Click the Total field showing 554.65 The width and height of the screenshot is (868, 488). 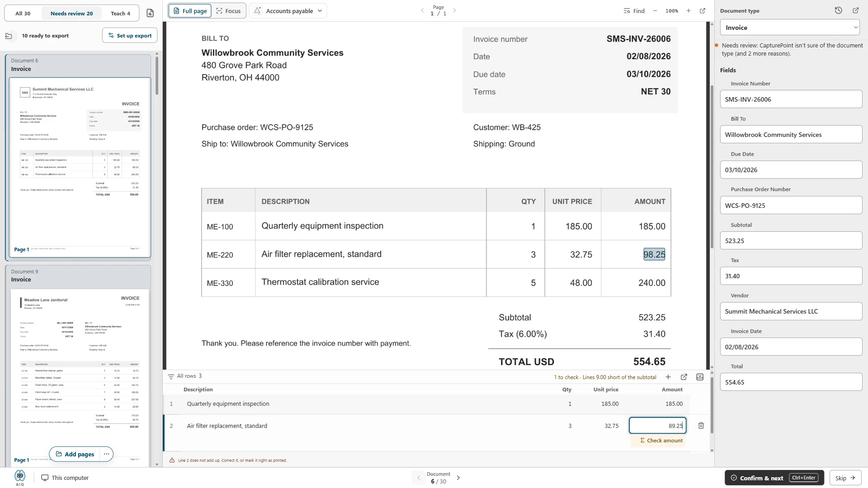pos(791,382)
